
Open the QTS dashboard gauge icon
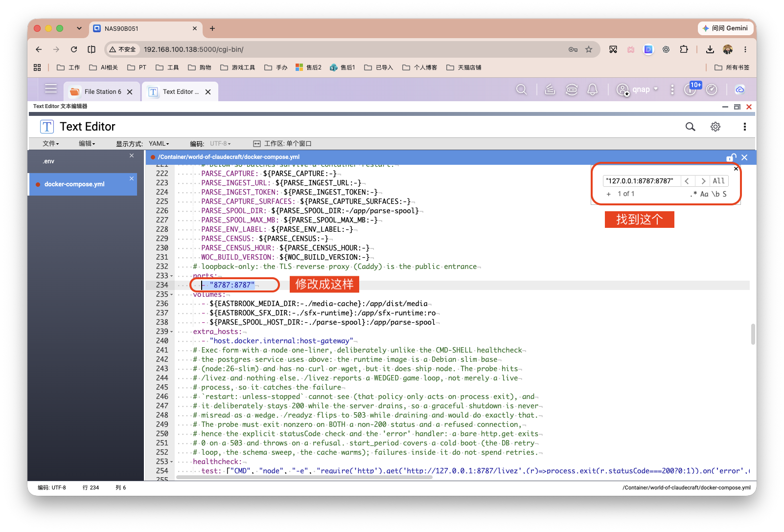[x=712, y=89]
